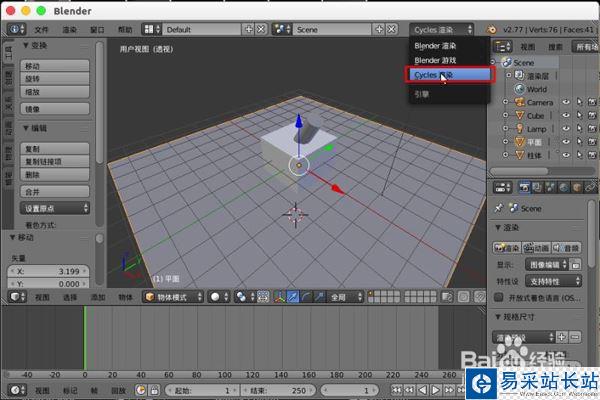Viewport: 600px width, 400px height.
Task: Pin the Scene properties context
Action: pyautogui.click(x=498, y=208)
